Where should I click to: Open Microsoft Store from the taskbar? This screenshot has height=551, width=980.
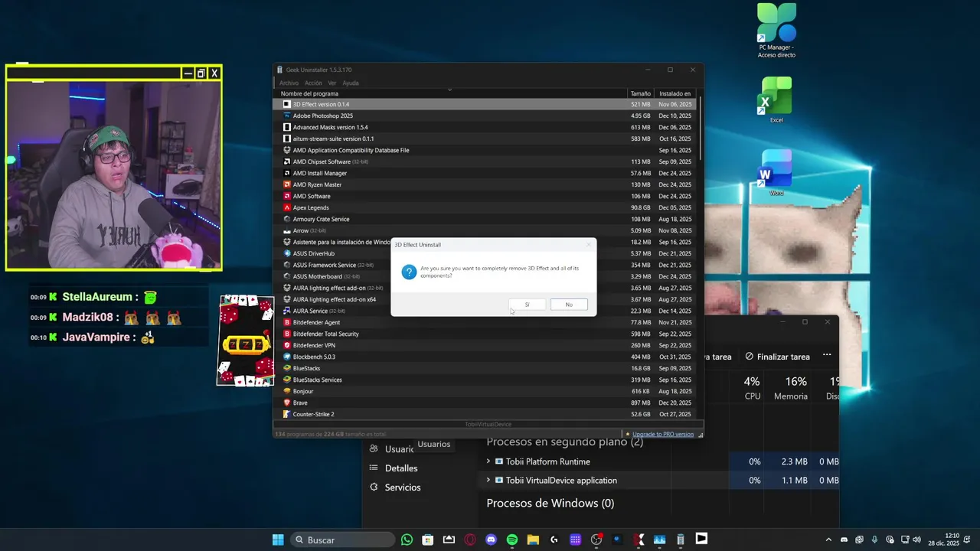[x=428, y=540]
